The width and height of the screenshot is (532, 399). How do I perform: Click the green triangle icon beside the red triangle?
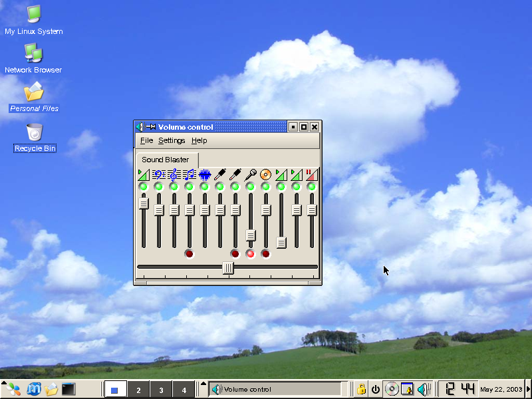click(296, 175)
